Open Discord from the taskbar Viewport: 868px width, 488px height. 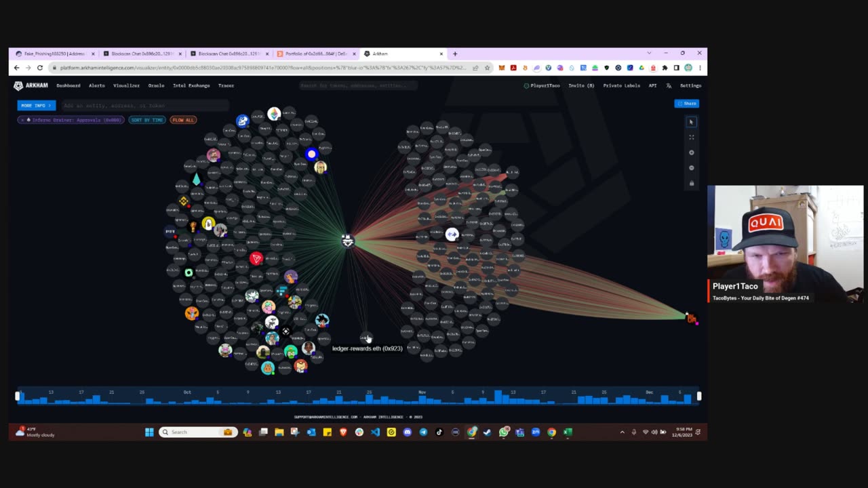[407, 432]
